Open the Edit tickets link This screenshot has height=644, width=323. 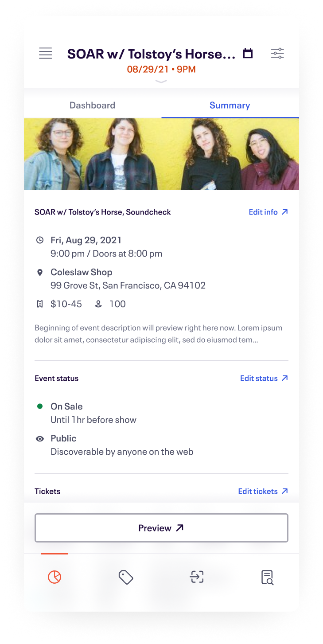(263, 492)
